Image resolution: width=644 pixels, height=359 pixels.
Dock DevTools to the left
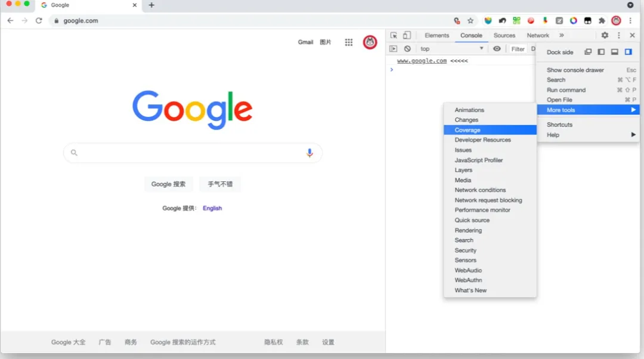[x=601, y=52]
